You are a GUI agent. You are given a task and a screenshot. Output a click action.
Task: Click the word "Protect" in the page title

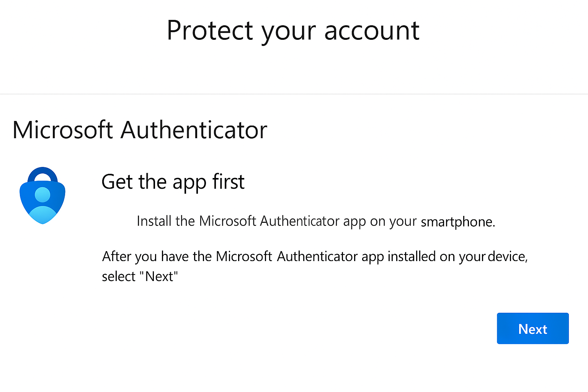[210, 31]
